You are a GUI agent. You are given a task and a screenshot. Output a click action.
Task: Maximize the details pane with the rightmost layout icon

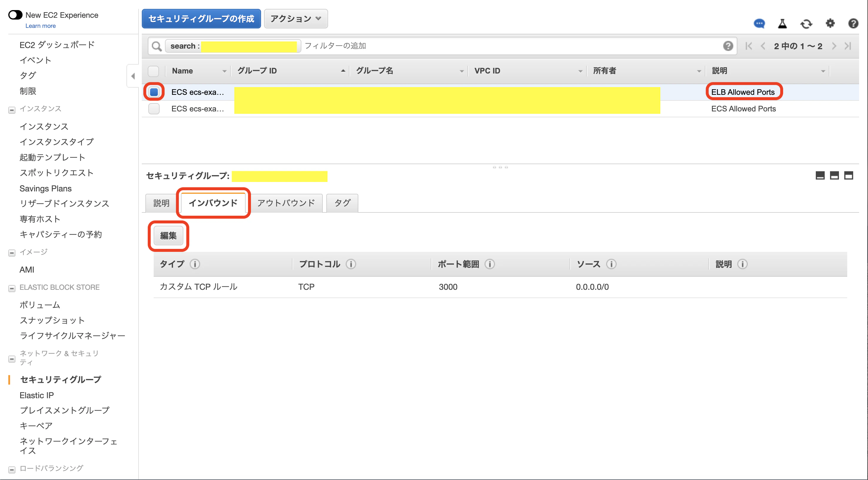pyautogui.click(x=848, y=175)
